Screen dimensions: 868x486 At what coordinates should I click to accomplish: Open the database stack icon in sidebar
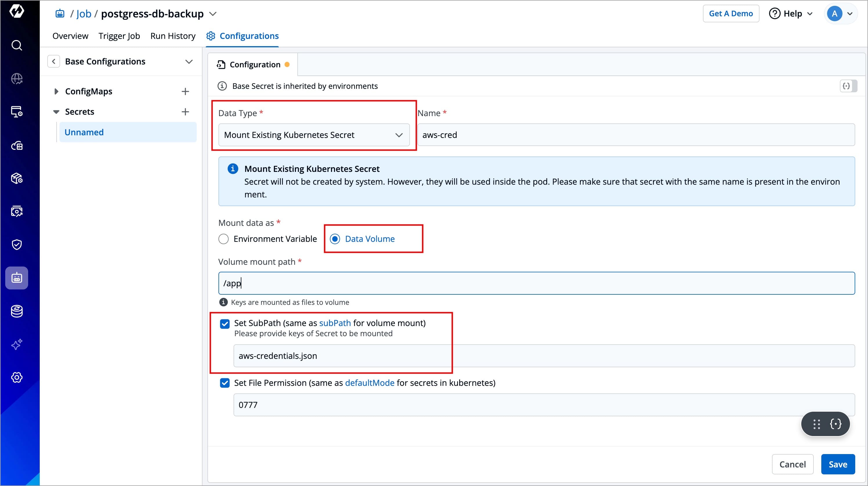click(17, 311)
